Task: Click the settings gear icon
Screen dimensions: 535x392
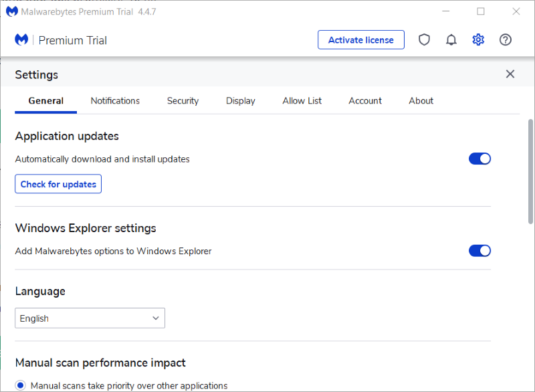Action: click(x=478, y=40)
